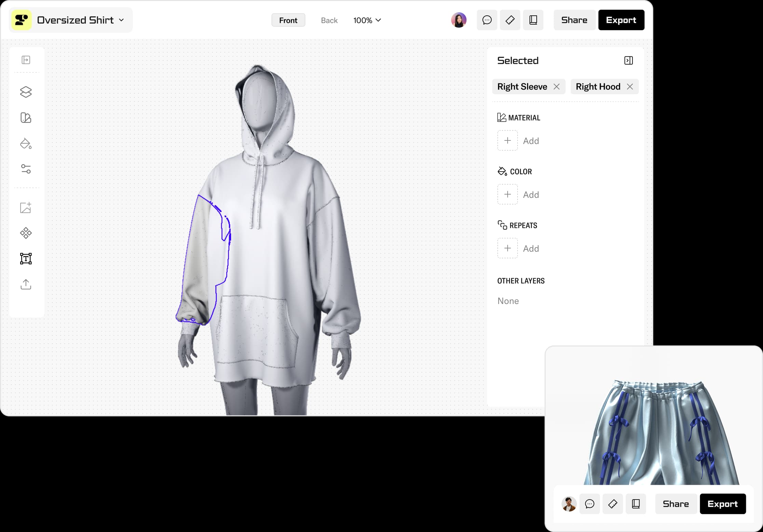Select the text box tool

click(26, 259)
